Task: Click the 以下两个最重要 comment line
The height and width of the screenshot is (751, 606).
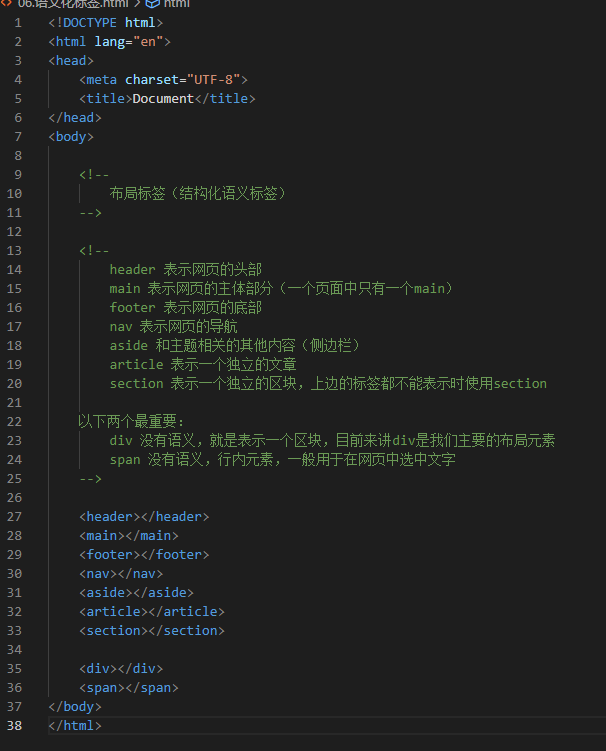Action: point(131,421)
